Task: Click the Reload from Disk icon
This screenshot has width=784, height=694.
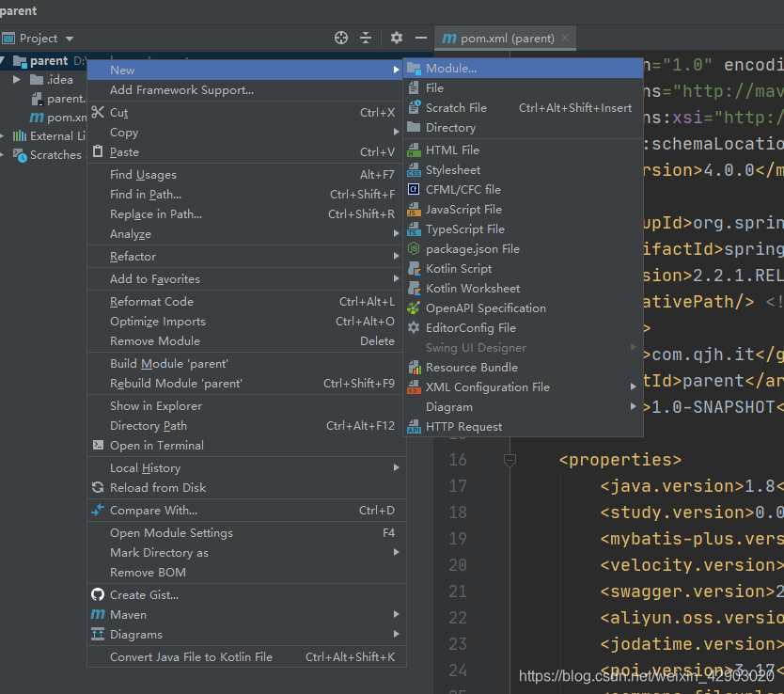Action: pos(98,488)
